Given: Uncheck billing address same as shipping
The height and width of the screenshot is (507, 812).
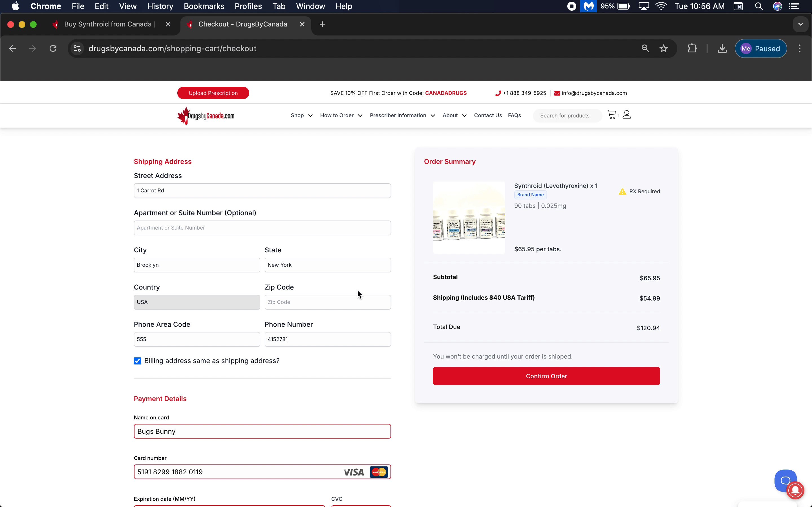Looking at the screenshot, I should click(137, 361).
